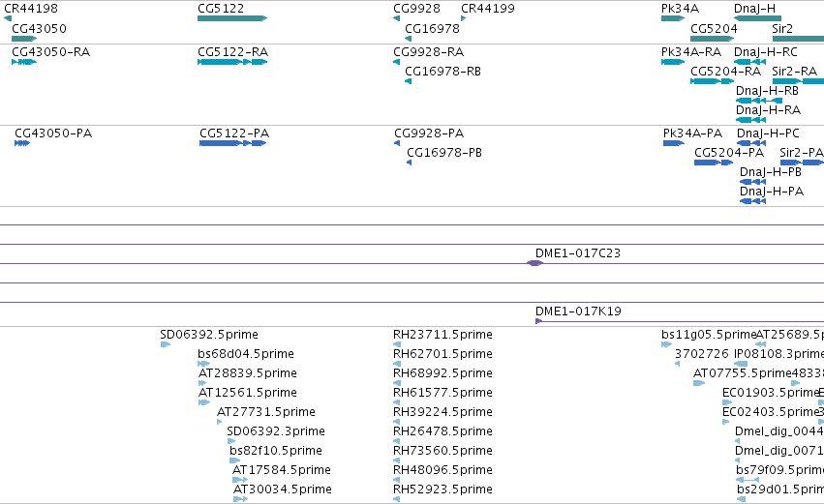Select the CG5122-RA transcript glyph
824x504 pixels.
point(232,62)
